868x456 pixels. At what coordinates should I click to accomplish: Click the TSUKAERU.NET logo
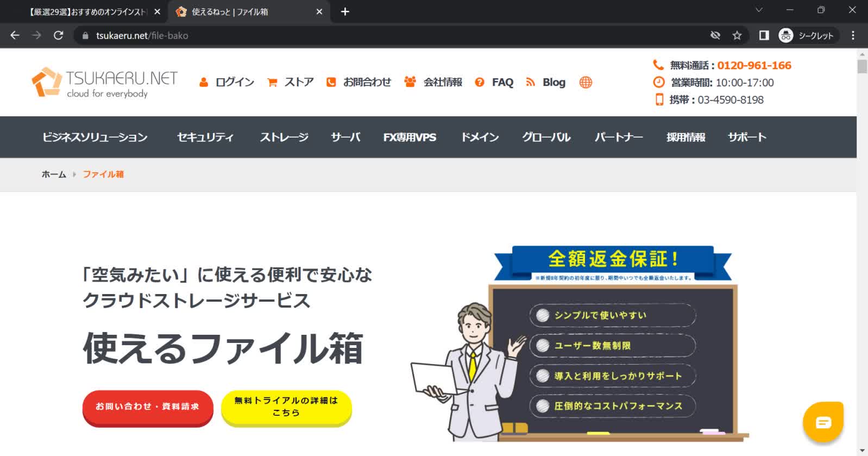click(x=105, y=83)
